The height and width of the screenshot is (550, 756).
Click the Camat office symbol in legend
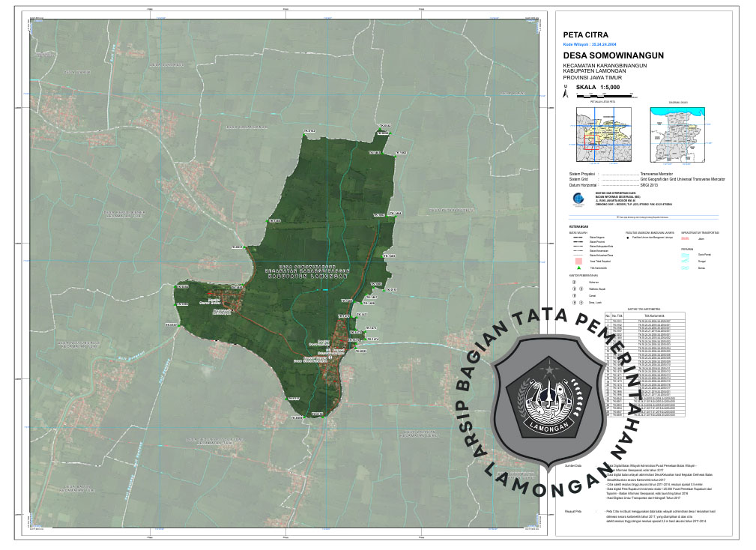click(575, 295)
